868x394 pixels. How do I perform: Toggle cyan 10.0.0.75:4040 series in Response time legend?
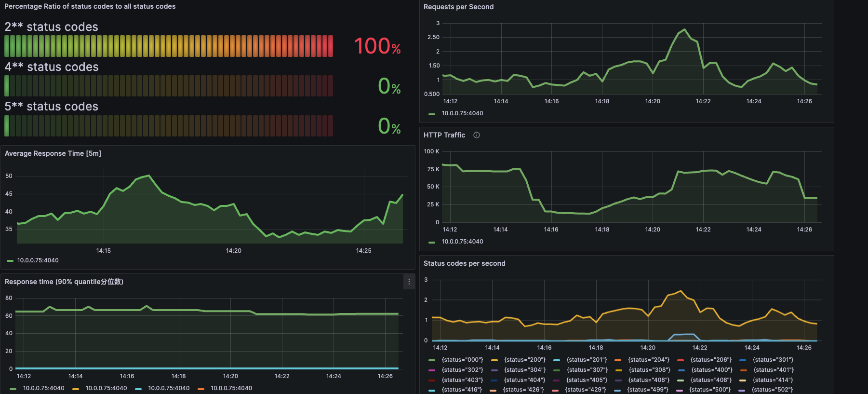coord(169,388)
